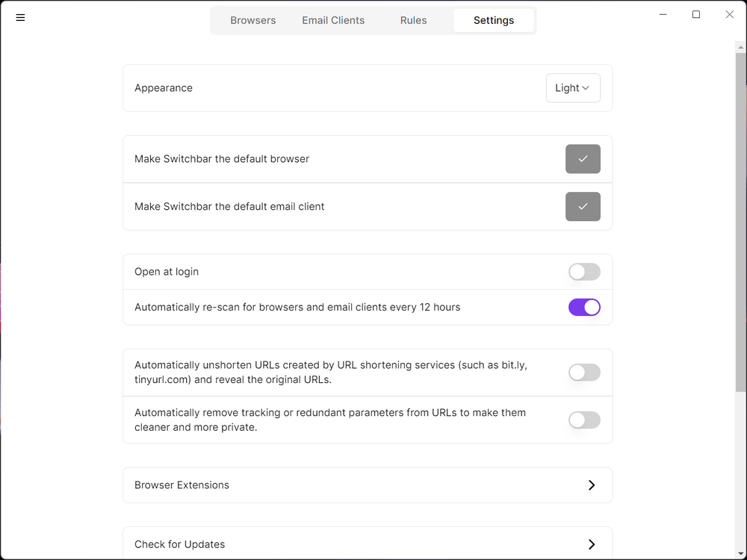Open Check for Updates chevron arrow

click(x=591, y=544)
